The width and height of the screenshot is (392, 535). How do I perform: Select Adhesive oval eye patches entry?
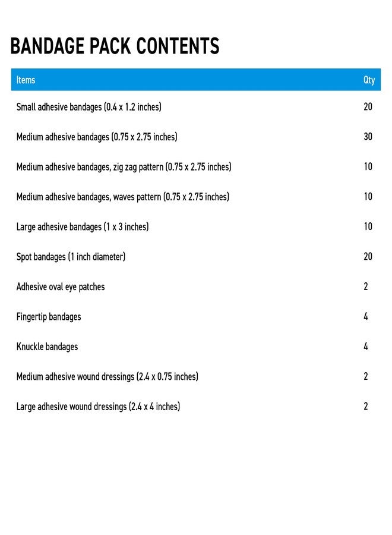coord(195,287)
